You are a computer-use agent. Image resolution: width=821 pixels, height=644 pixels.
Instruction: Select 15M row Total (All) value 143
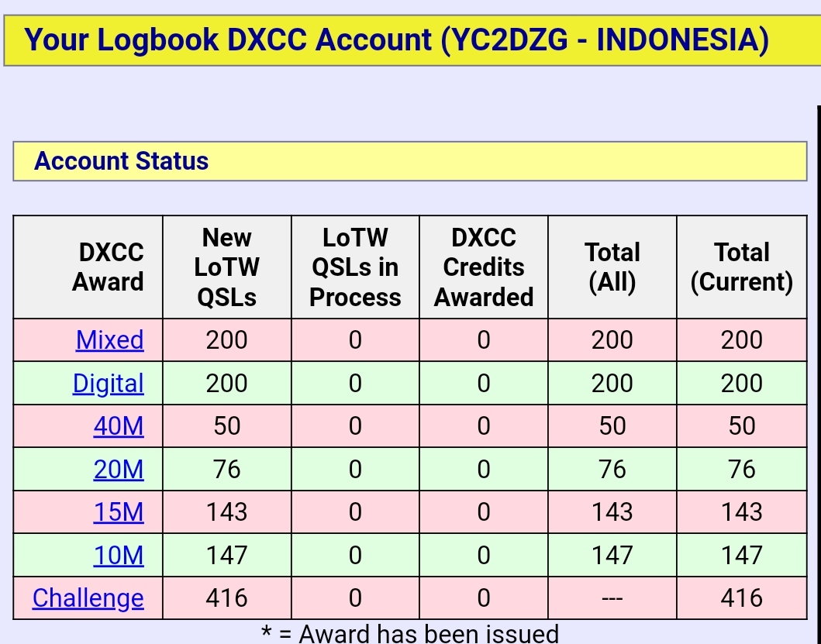tap(612, 512)
